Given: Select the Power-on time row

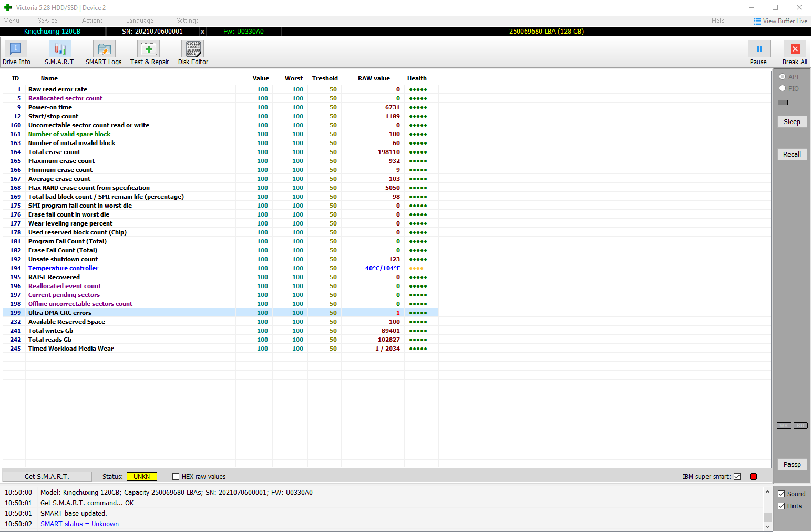Looking at the screenshot, I should pos(220,107).
